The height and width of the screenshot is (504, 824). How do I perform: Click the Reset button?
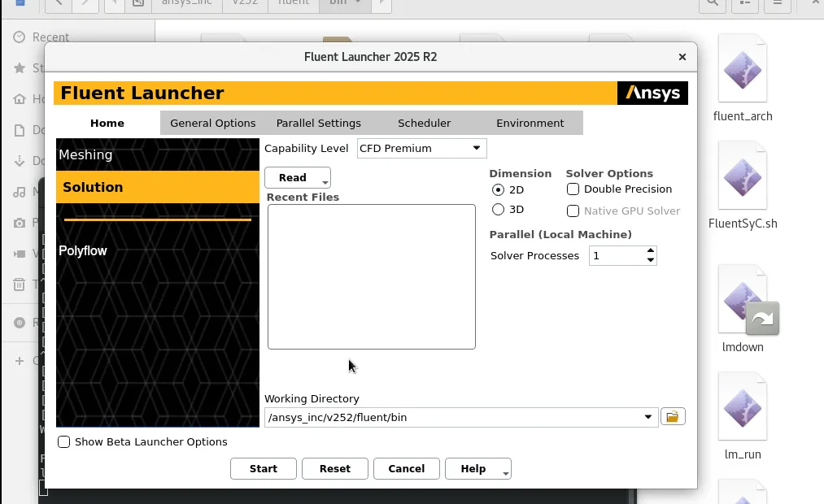(335, 469)
